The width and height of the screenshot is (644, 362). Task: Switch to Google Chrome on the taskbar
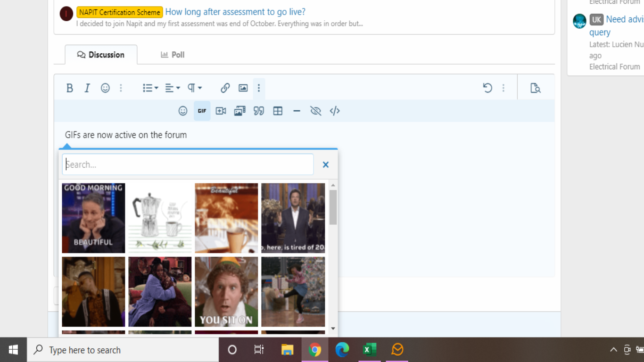tap(315, 350)
